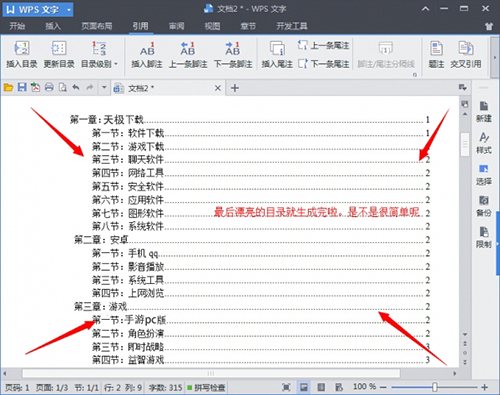This screenshot has width=500, height=395.
Task: Click the Caption icon (题注)
Action: coord(436,55)
